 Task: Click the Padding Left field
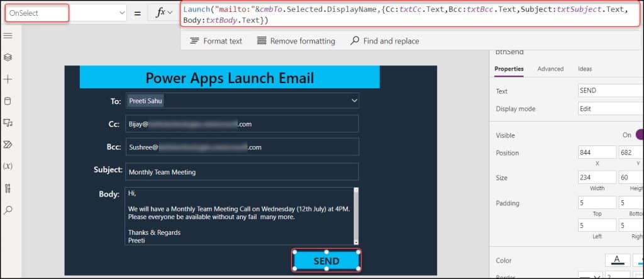click(597, 225)
